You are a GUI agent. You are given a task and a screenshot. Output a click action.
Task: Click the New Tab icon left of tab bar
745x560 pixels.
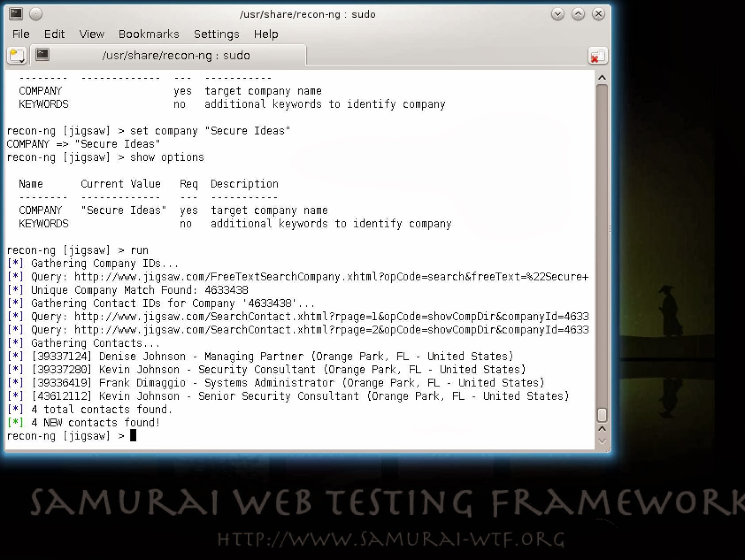coord(17,55)
